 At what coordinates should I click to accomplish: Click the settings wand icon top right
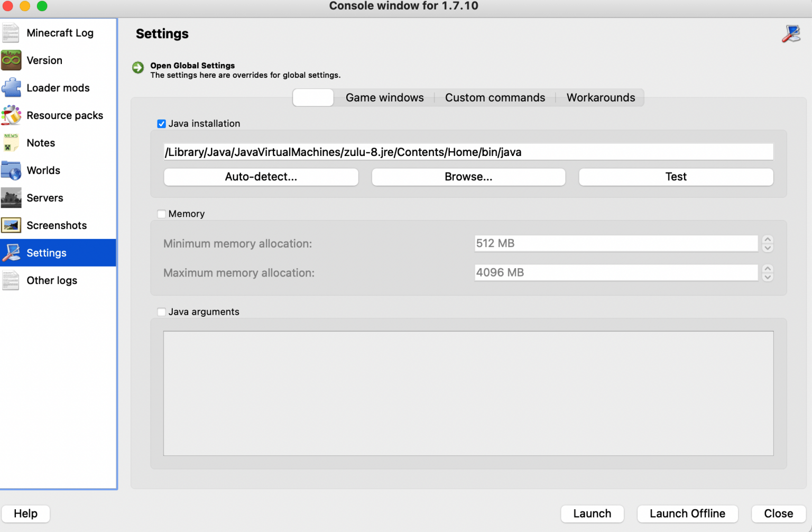click(x=790, y=33)
